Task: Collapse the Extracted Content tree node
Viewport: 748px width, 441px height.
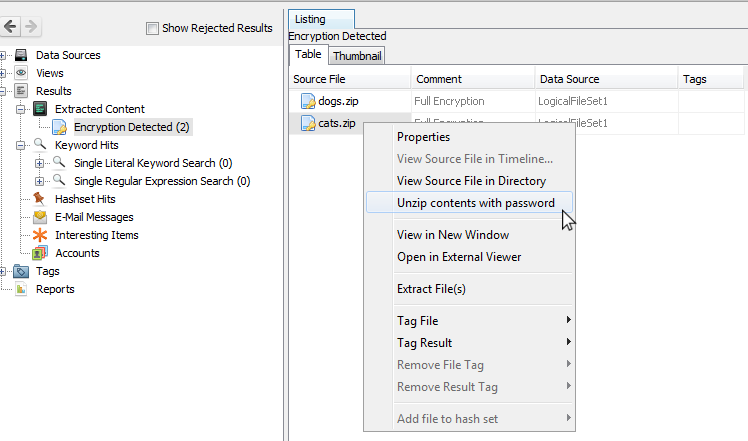Action: click(x=21, y=109)
